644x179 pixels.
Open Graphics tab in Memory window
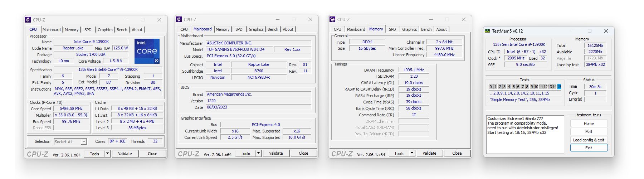(x=410, y=29)
